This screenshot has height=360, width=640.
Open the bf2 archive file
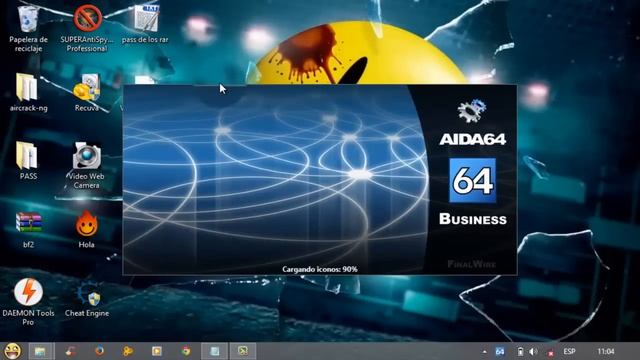[x=28, y=229]
